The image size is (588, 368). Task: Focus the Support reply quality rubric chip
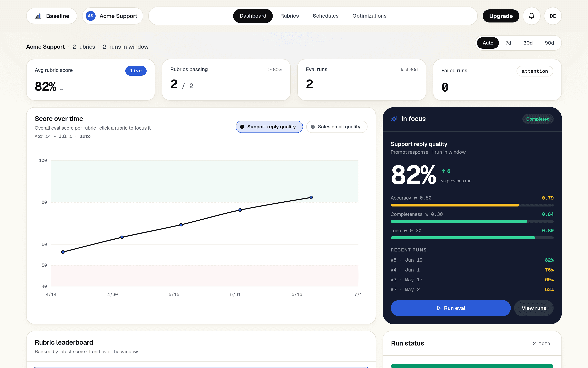coord(269,127)
